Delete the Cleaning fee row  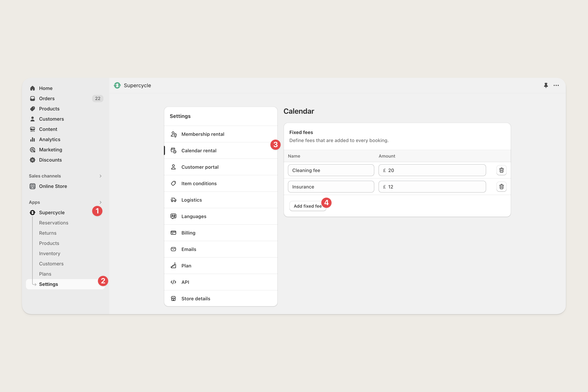click(x=501, y=170)
